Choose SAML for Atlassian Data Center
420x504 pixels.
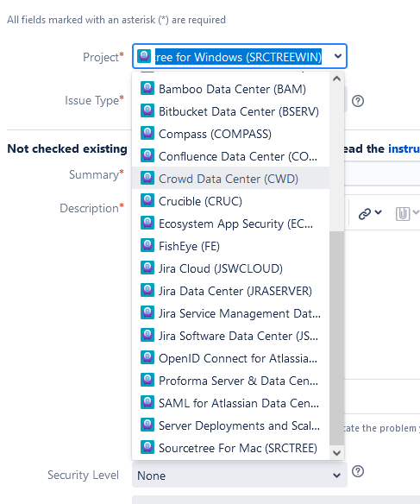coord(230,403)
